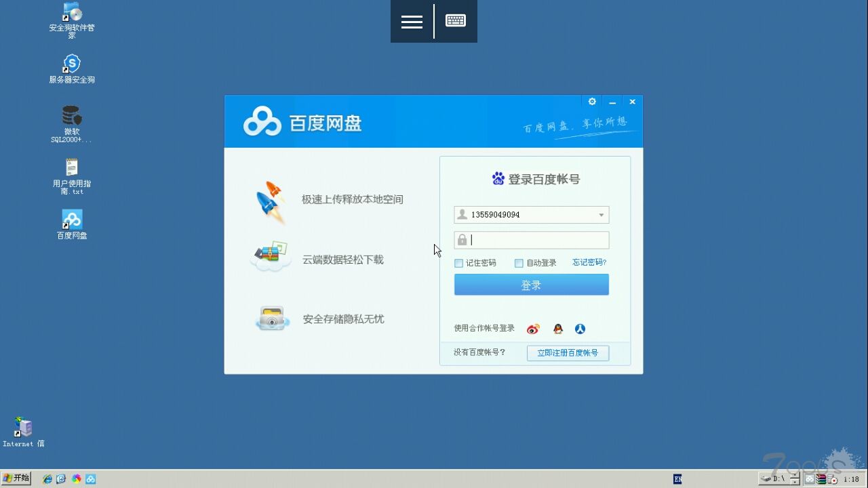Click the 使用合作帐号登录 label
868x488 pixels.
pos(484,328)
